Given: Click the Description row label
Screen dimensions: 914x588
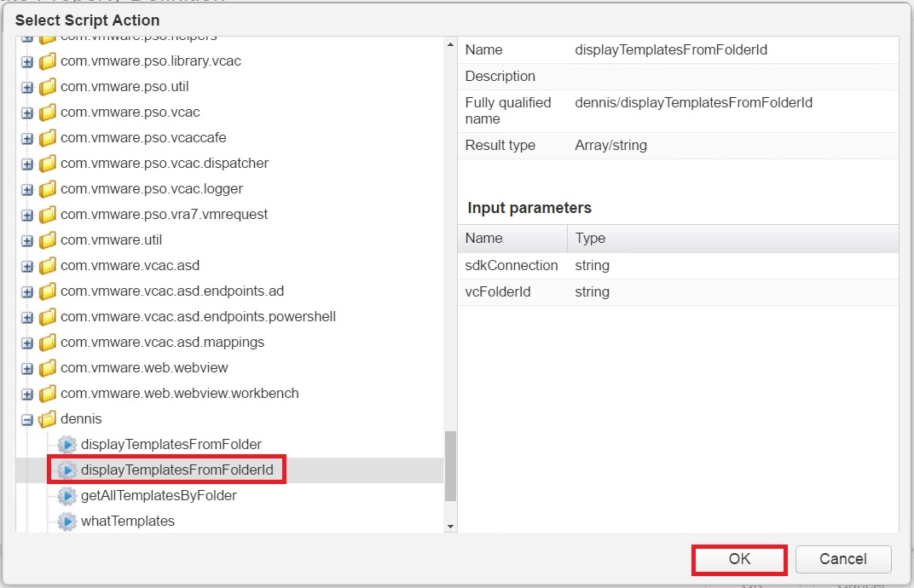Looking at the screenshot, I should click(x=500, y=77).
